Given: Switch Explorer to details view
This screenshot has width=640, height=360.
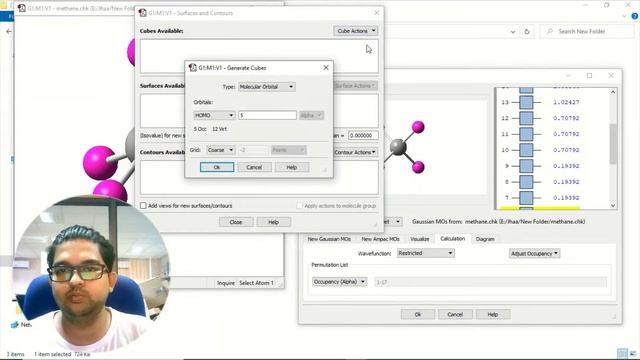Looking at the screenshot, I should click(x=622, y=353).
